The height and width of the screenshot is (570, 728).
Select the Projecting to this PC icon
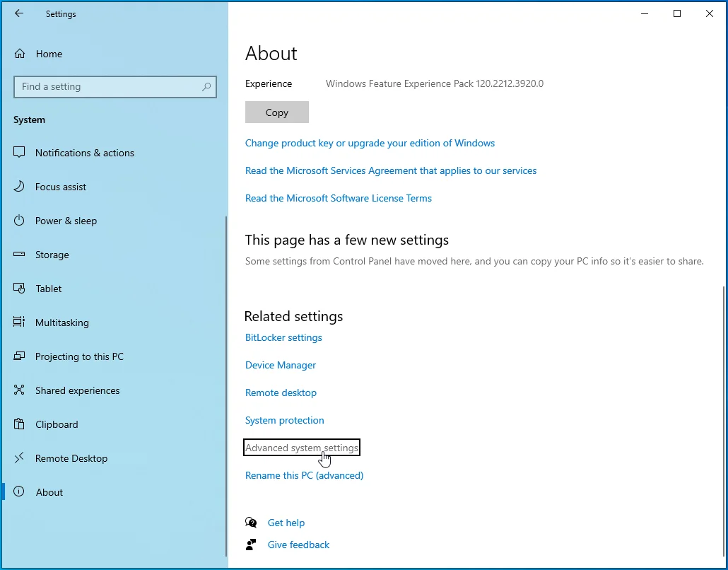point(19,356)
